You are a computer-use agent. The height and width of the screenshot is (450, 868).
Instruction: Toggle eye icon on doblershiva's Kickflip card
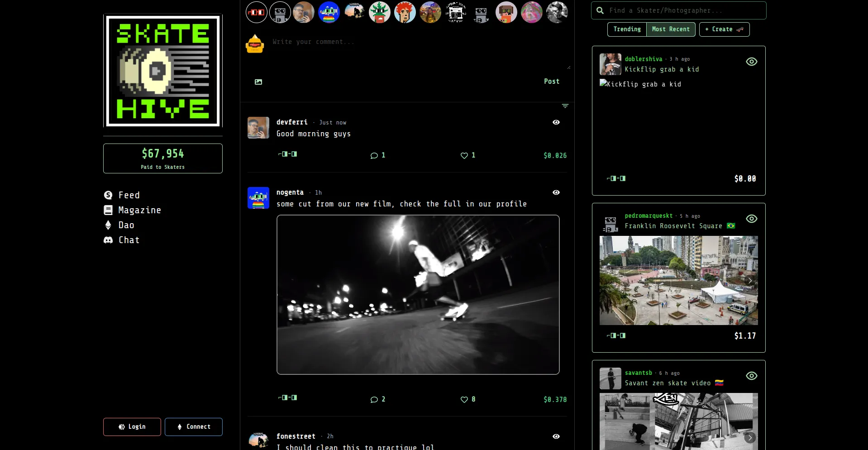click(751, 62)
